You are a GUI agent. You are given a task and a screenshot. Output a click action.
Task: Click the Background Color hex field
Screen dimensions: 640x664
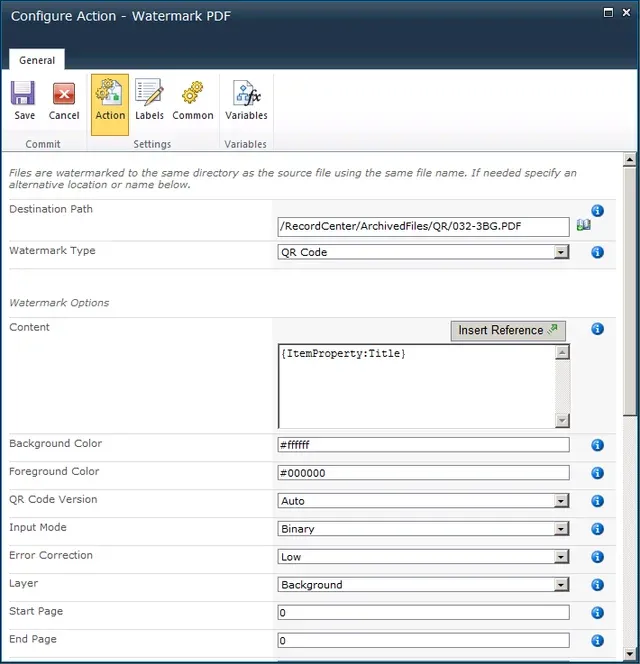click(423, 445)
